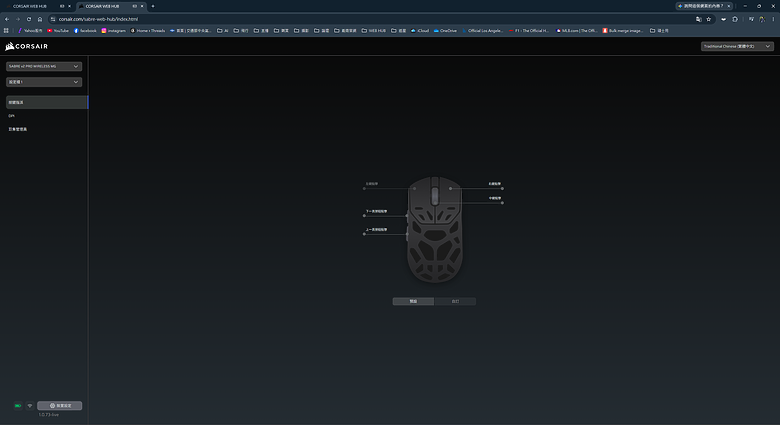Click the address bar showing corsair.com URL
Image resolution: width=780 pixels, height=425 pixels.
point(373,19)
